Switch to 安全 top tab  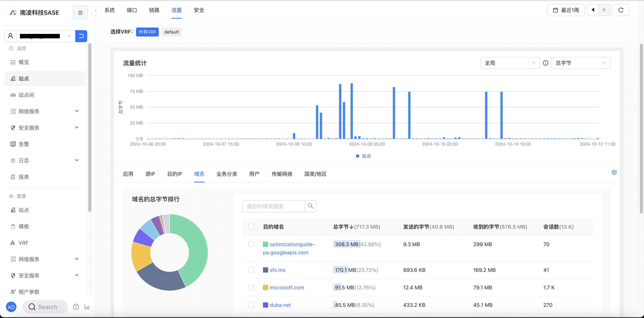pyautogui.click(x=199, y=10)
